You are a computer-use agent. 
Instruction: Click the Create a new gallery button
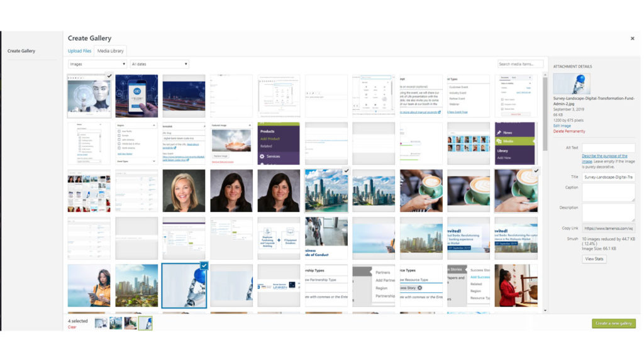[613, 323]
